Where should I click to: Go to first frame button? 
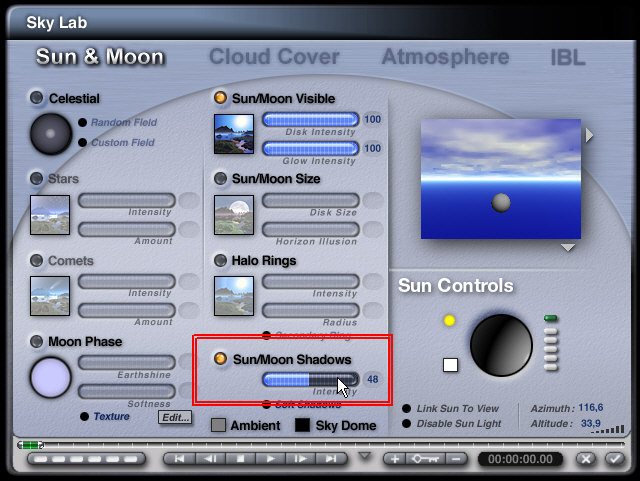point(179,459)
